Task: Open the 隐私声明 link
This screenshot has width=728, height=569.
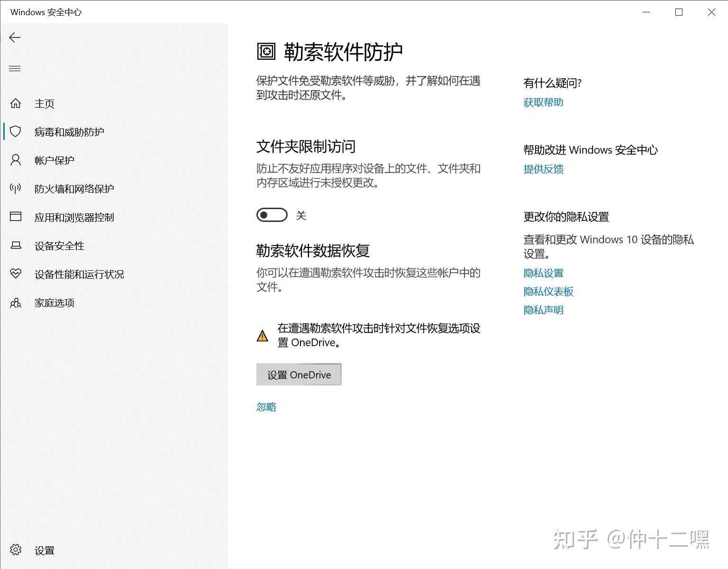Action: tap(543, 310)
